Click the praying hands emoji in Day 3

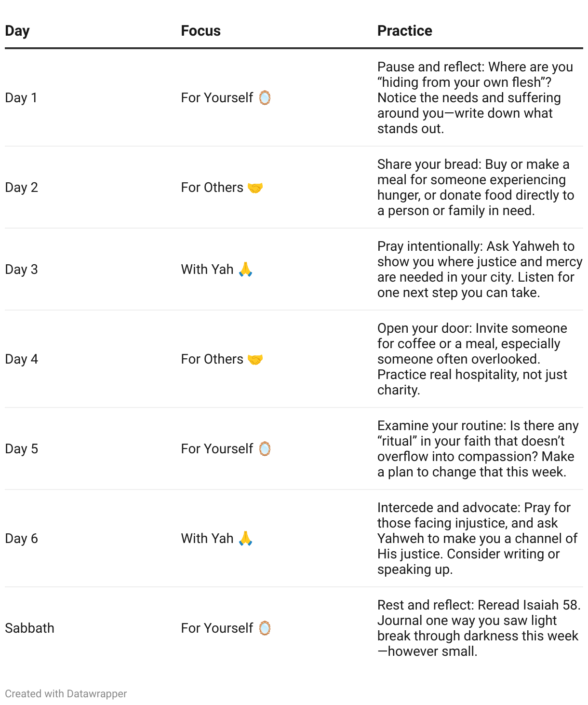(x=246, y=269)
